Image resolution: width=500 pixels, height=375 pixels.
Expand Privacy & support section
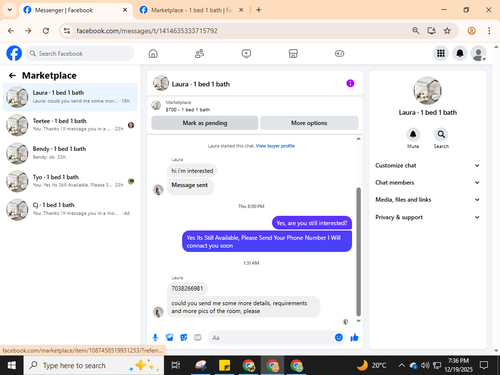[x=427, y=217]
